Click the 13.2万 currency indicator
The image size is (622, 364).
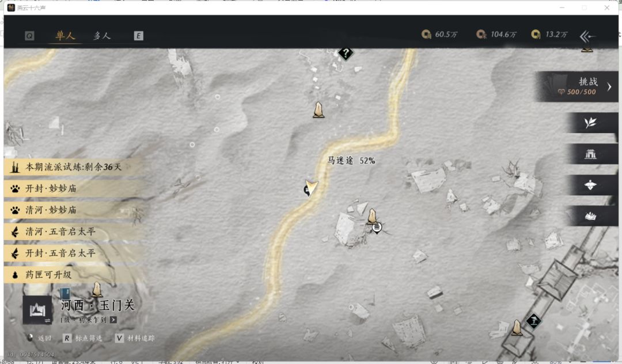point(549,35)
